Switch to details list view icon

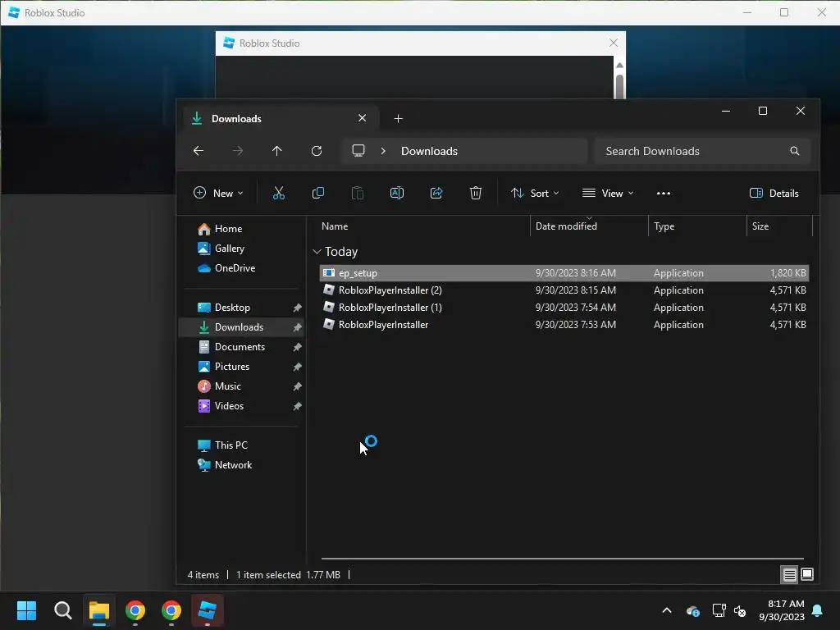click(790, 575)
